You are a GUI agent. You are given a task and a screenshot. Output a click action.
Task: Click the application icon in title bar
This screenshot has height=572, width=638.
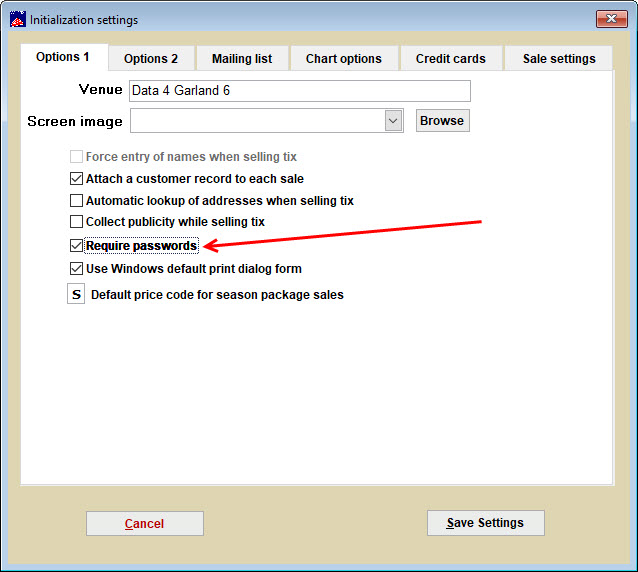(x=18, y=19)
